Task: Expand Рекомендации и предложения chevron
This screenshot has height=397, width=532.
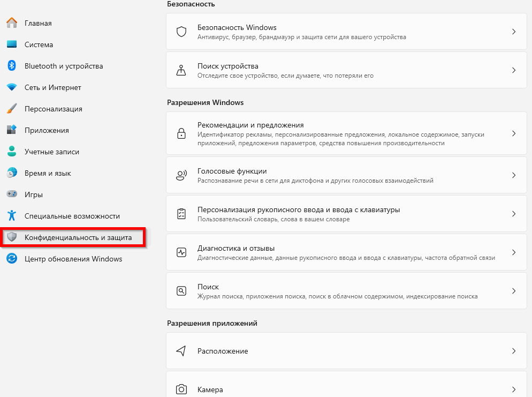Action: (513, 133)
